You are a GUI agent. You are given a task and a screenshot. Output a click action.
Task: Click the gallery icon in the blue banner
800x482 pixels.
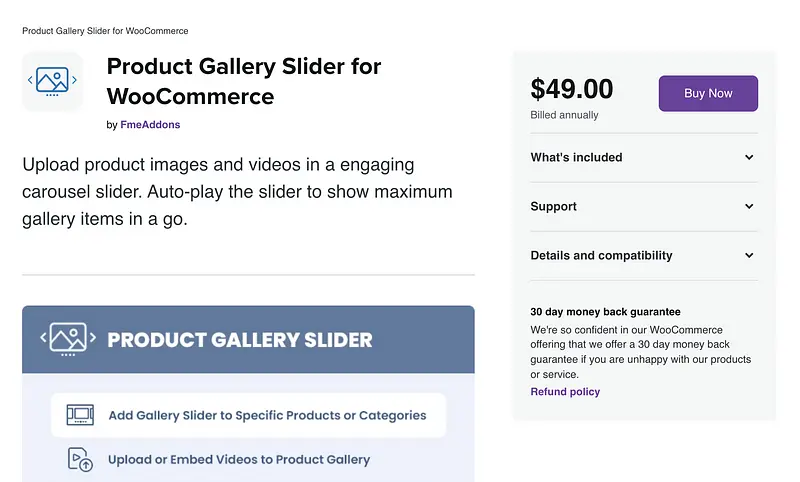click(x=67, y=339)
